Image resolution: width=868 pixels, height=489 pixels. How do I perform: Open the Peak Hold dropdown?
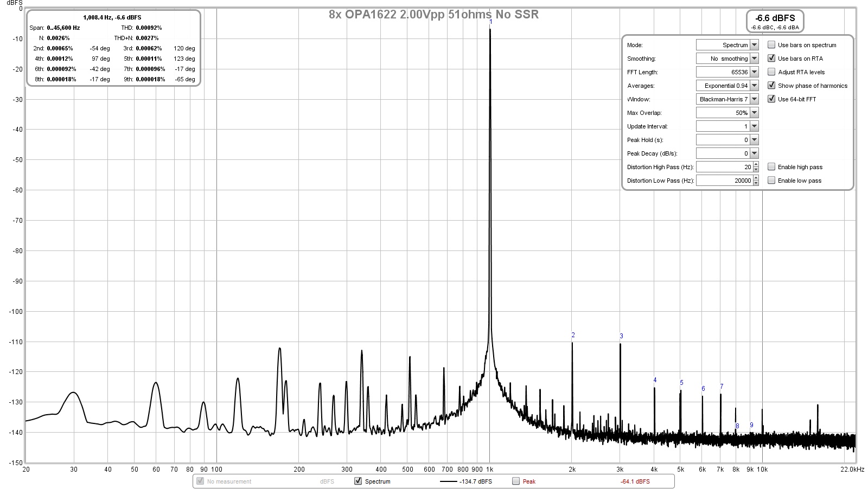point(754,140)
